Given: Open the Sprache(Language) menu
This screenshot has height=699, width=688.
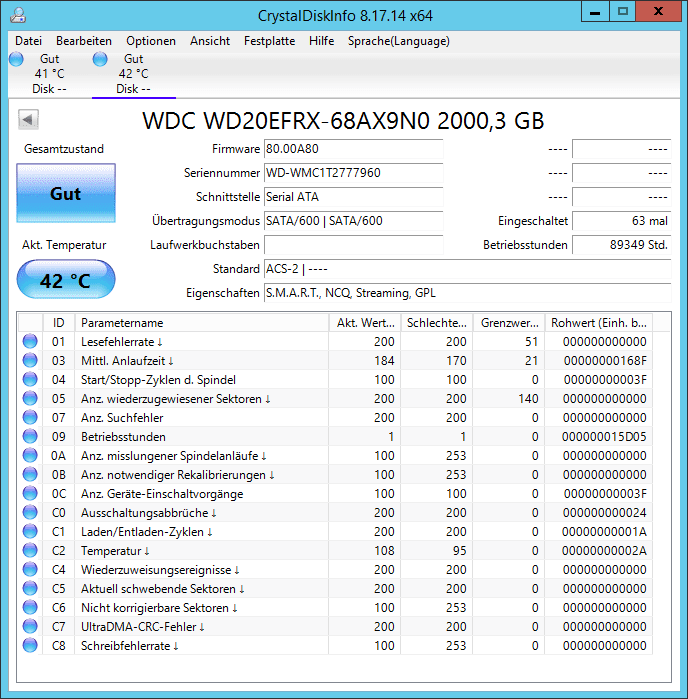Looking at the screenshot, I should (x=399, y=41).
